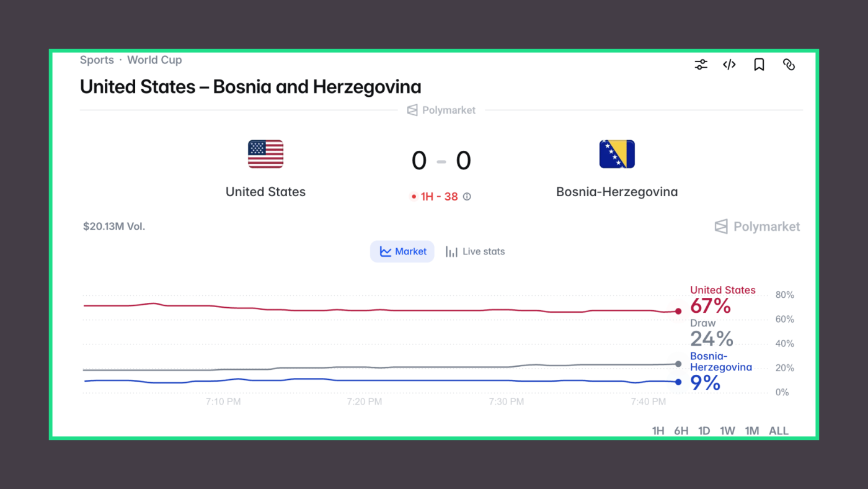The height and width of the screenshot is (489, 868).
Task: Click the United States flag icon
Action: point(265,154)
